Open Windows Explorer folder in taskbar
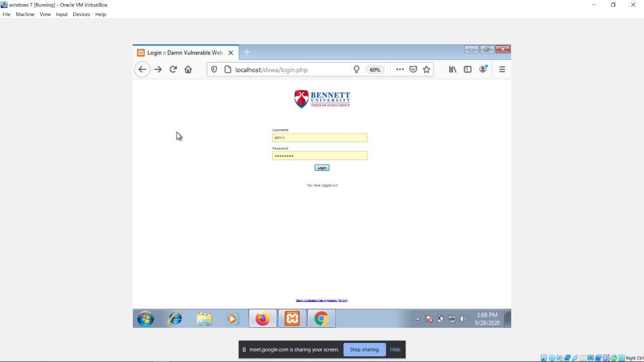 204,319
